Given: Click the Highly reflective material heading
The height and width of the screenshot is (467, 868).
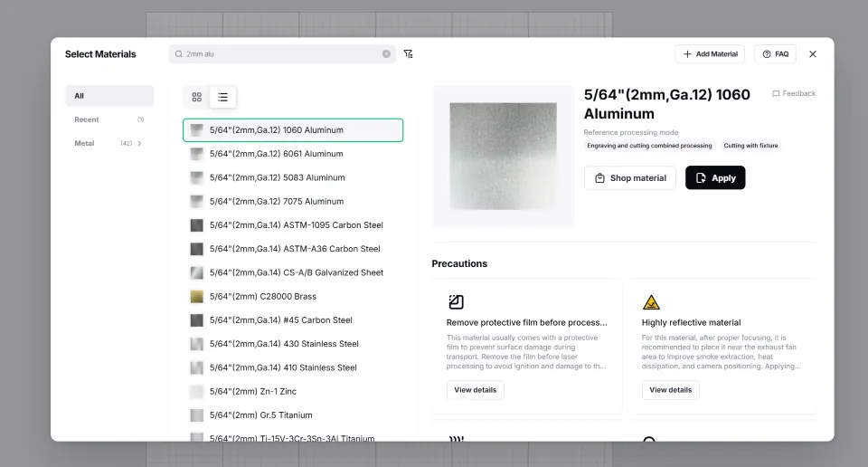Looking at the screenshot, I should tap(691, 322).
